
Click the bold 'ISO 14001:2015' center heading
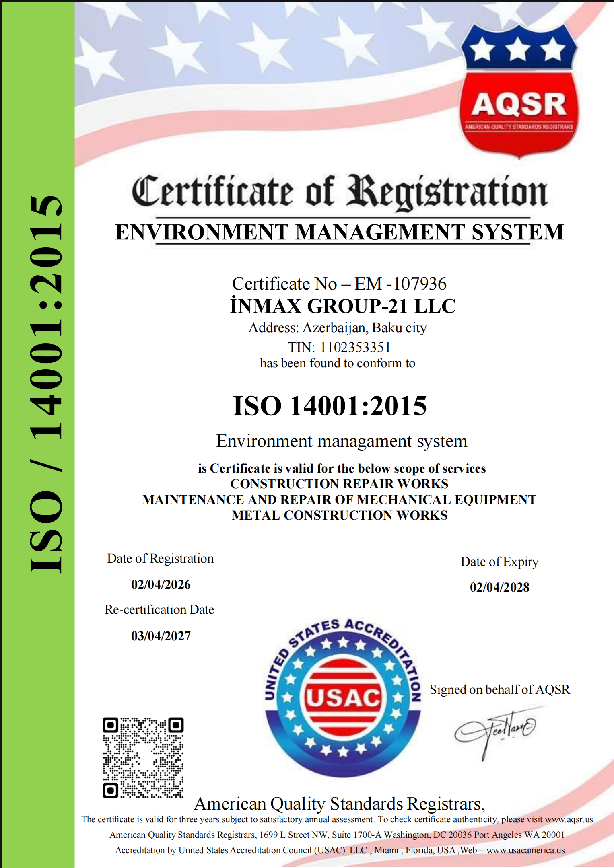[330, 405]
